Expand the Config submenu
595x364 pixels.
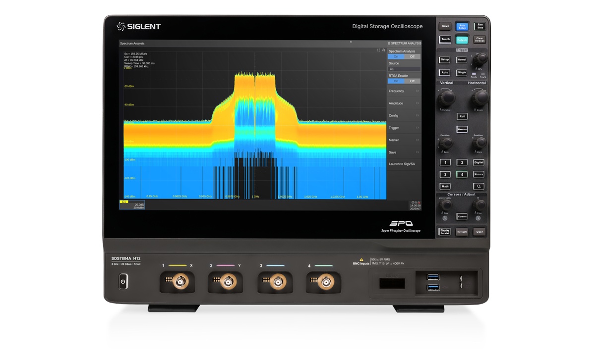[404, 115]
